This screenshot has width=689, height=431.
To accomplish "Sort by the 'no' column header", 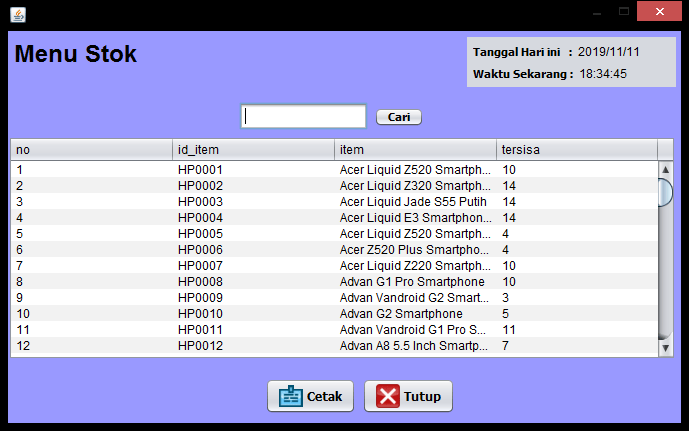I will coord(91,149).
